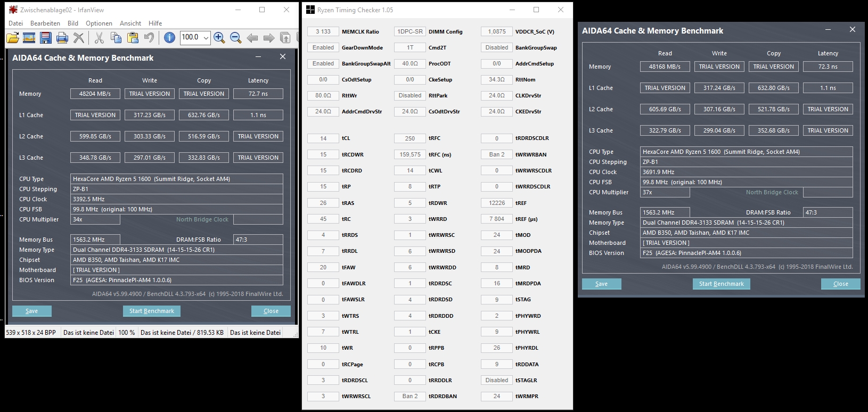This screenshot has height=412, width=868.
Task: Open the Bearbeiten menu
Action: coord(45,23)
